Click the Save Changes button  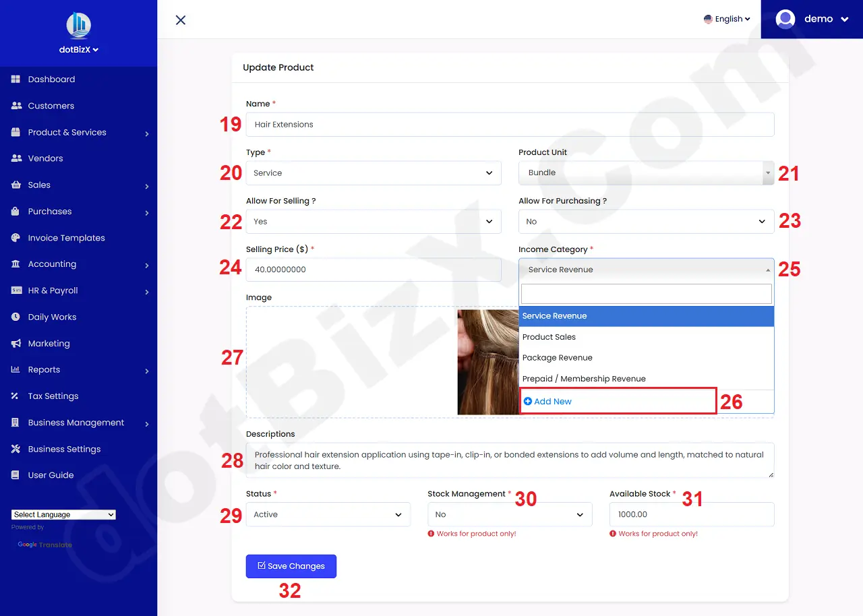click(x=291, y=566)
